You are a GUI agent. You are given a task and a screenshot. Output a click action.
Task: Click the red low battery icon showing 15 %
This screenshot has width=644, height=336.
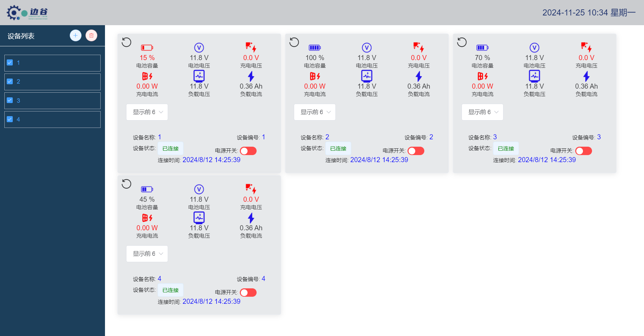coord(147,48)
